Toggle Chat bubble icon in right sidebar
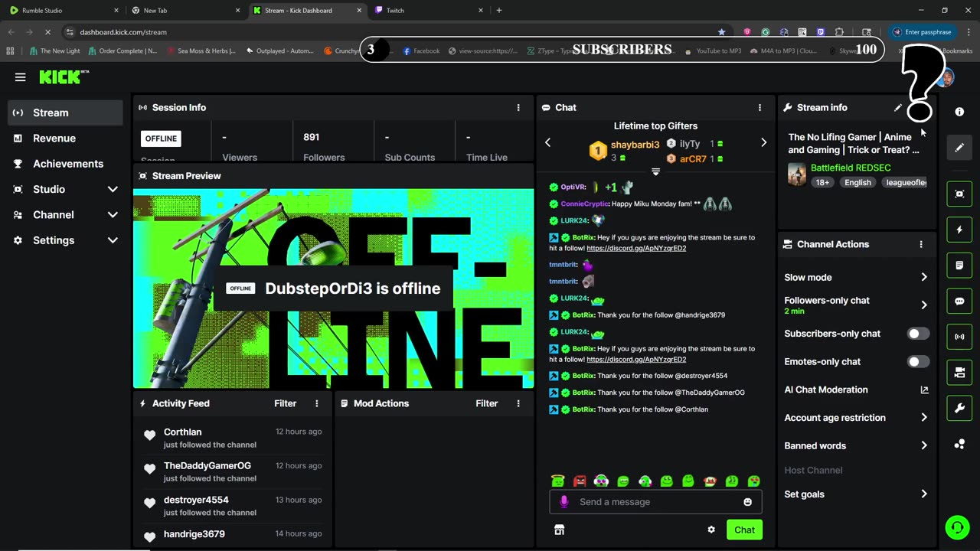 959,301
